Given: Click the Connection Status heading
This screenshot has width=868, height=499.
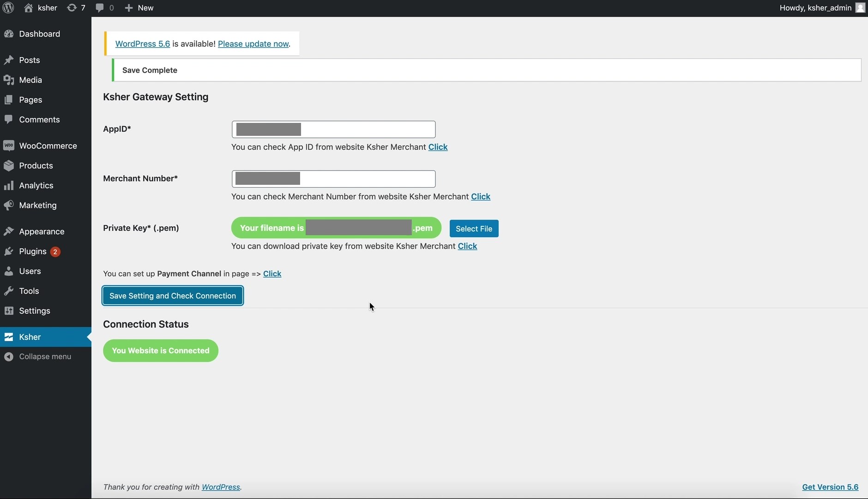Looking at the screenshot, I should point(146,324).
